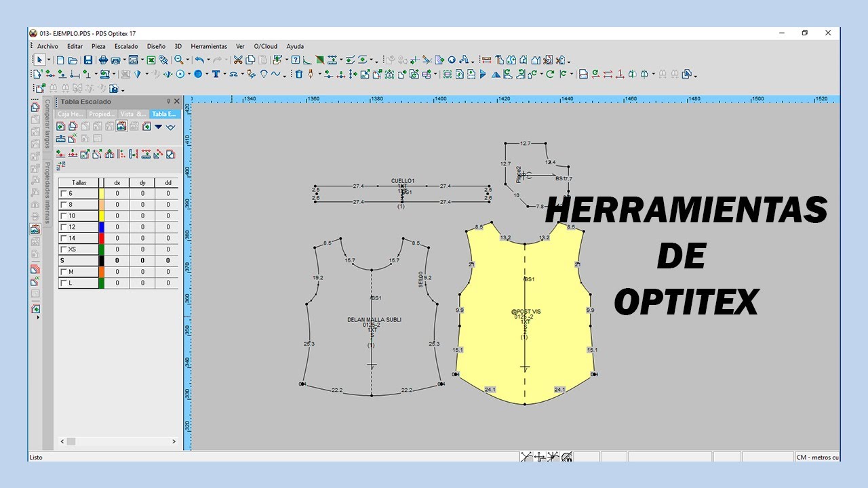Screen dimensions: 868x488
Task: Toggle the size 12 checkbox
Action: click(x=64, y=226)
